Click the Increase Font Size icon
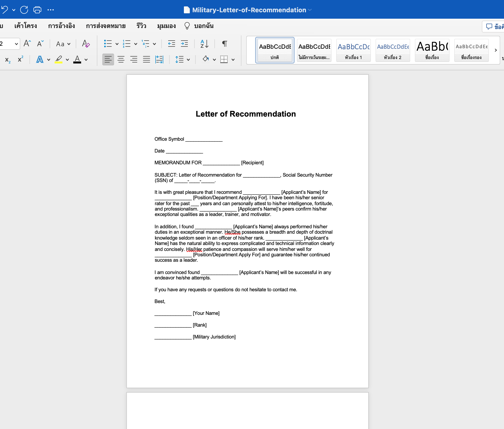 pyautogui.click(x=27, y=44)
